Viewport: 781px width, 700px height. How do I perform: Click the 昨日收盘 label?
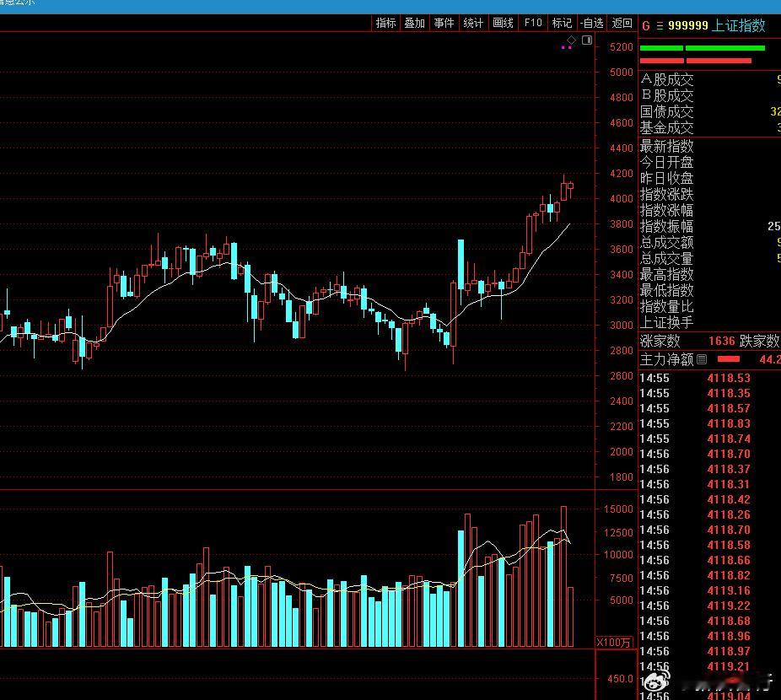[x=666, y=178]
